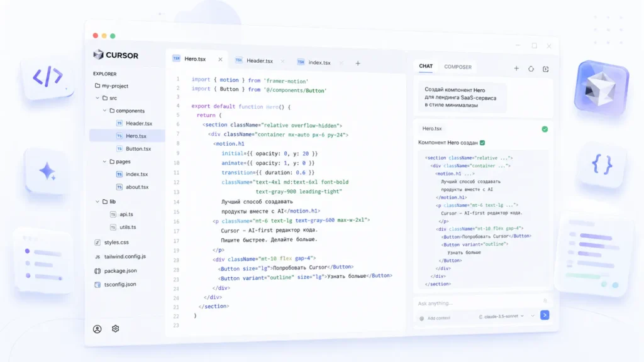
Task: Open the account profile icon
Action: click(x=97, y=329)
